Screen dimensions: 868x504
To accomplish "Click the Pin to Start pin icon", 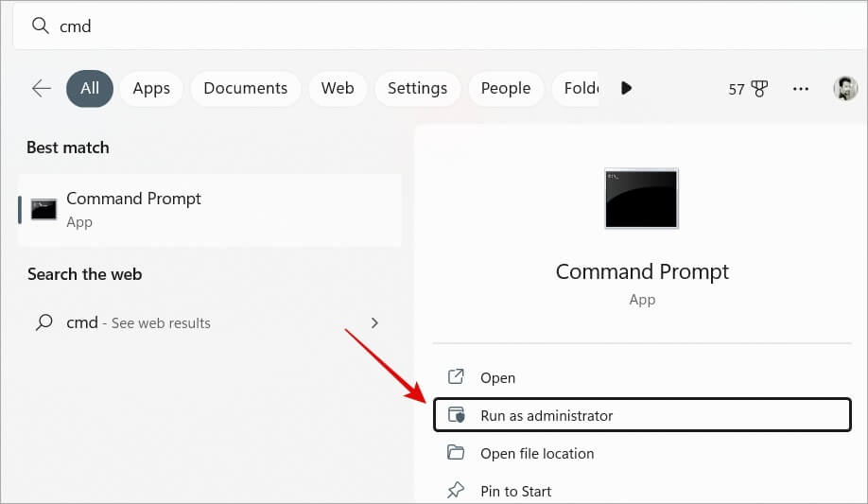I will (456, 490).
